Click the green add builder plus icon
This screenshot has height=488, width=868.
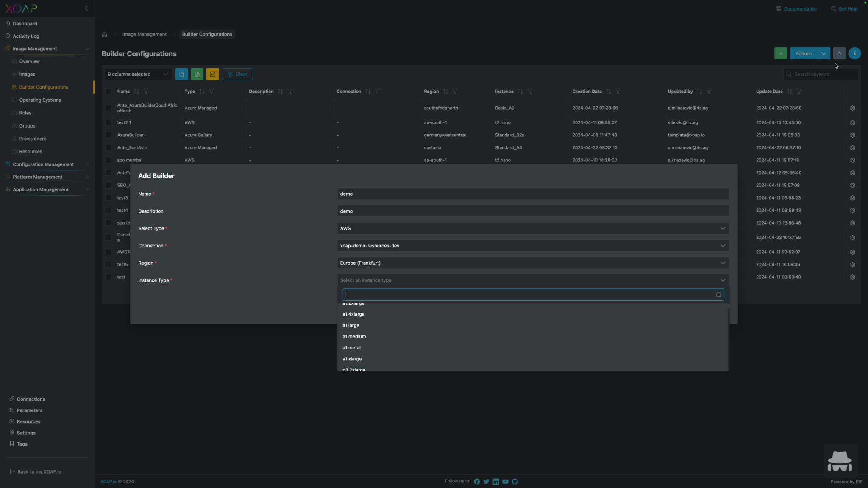(780, 53)
